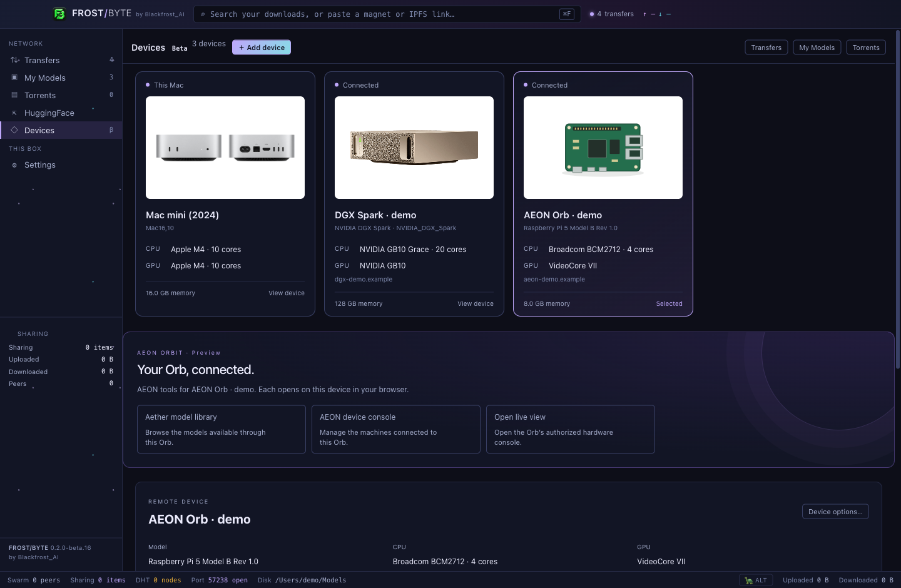901x588 pixels.
Task: Click the Mac mini (2024) device image
Action: 225,148
